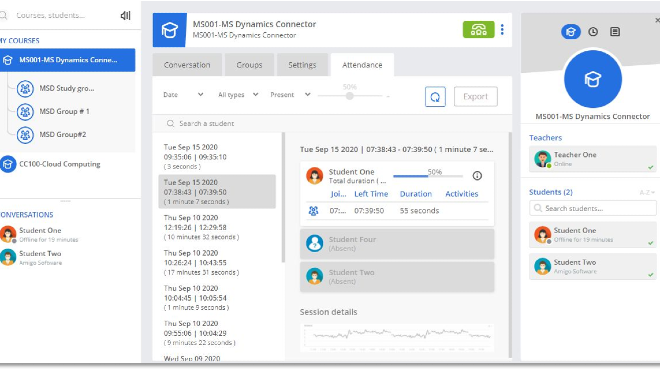Click the MS001 course icon in sidebar

(8, 60)
